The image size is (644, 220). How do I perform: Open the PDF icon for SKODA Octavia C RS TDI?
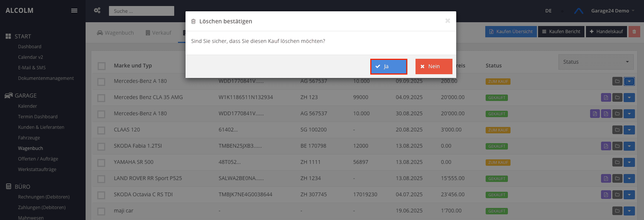tap(606, 195)
